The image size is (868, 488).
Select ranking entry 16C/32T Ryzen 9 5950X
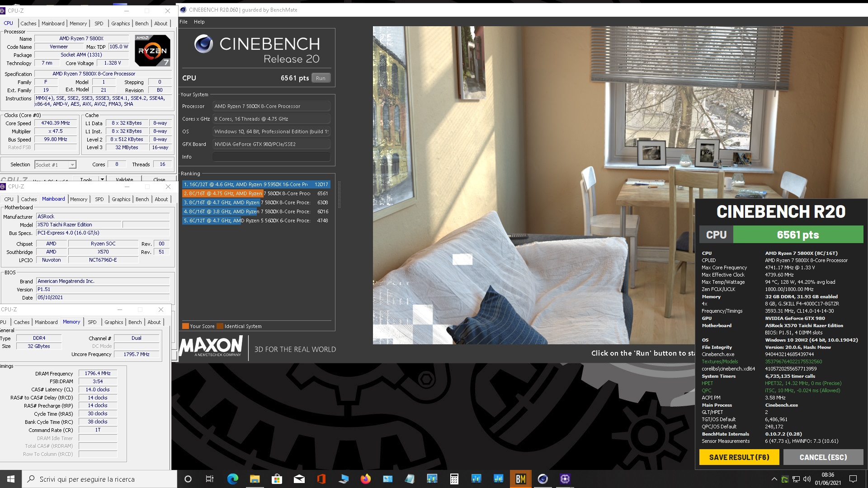click(256, 184)
